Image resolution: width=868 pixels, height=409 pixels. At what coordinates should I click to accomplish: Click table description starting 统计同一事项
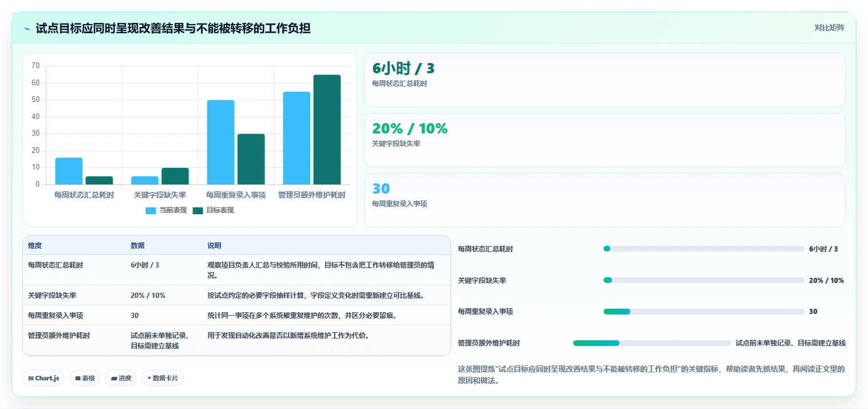(302, 316)
